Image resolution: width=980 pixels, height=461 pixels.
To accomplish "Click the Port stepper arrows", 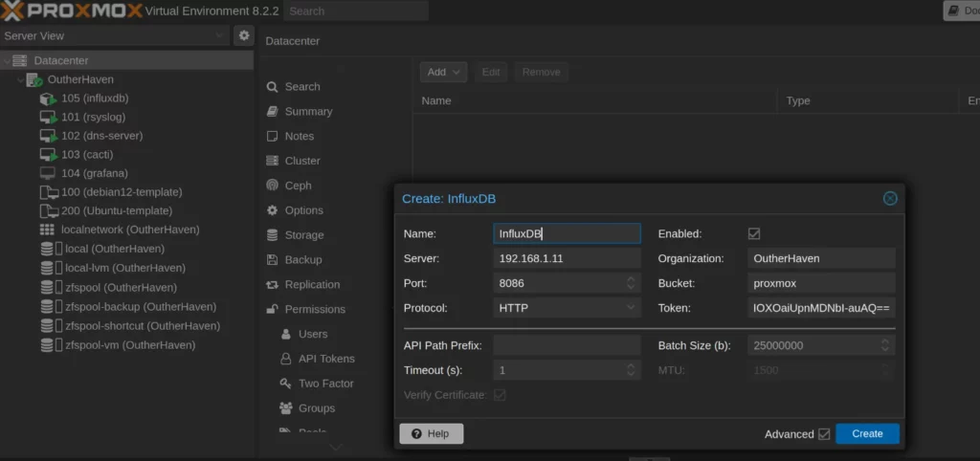I will (631, 283).
